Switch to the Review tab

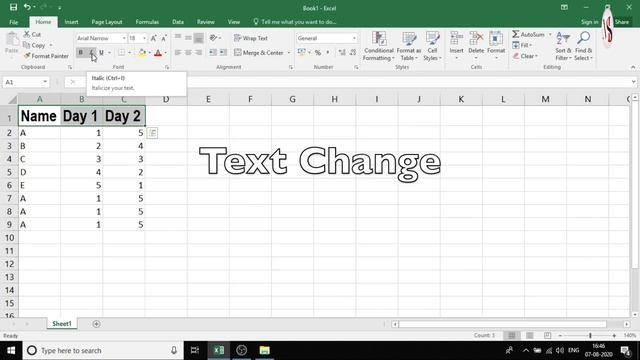point(206,22)
